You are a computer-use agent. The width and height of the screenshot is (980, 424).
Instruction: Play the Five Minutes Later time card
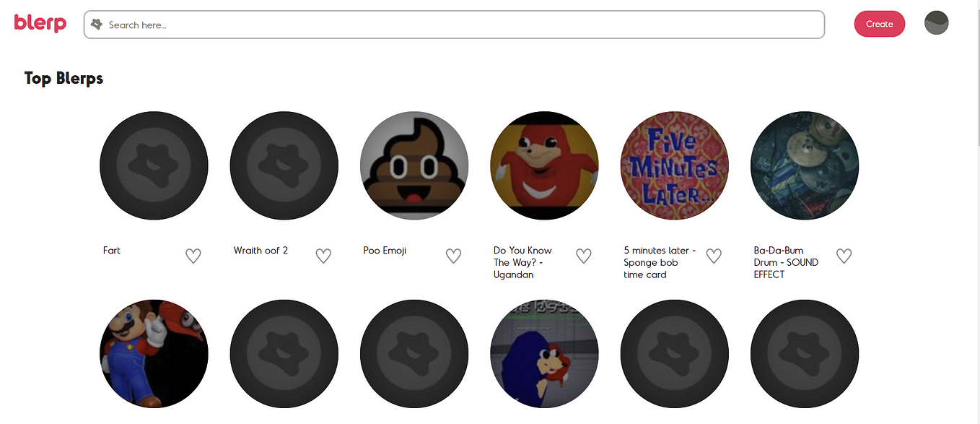[x=675, y=165]
